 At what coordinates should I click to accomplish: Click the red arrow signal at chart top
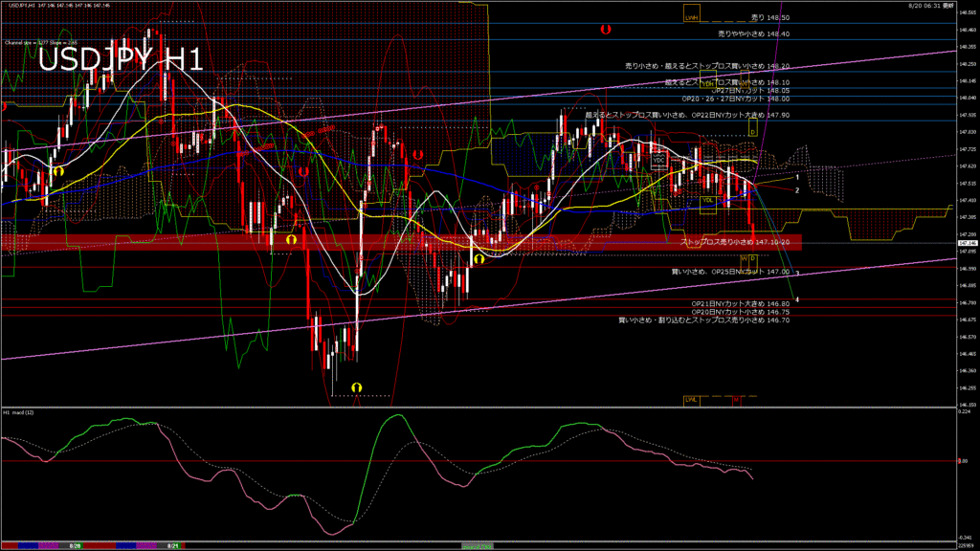coord(605,31)
